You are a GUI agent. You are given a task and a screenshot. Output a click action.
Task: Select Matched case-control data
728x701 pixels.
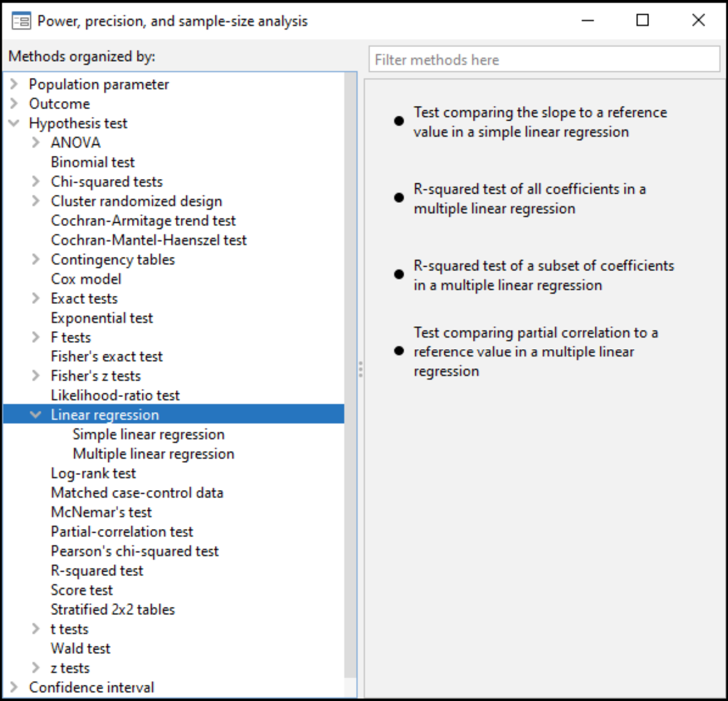pos(137,492)
